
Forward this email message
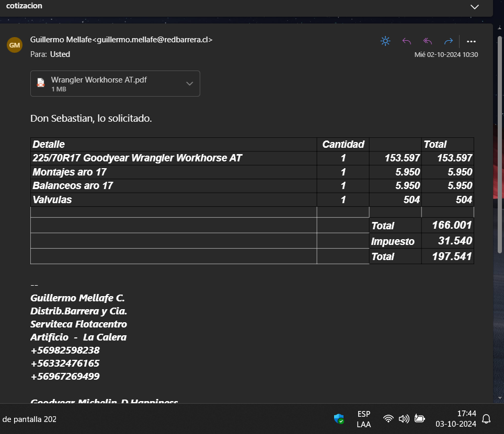click(449, 41)
